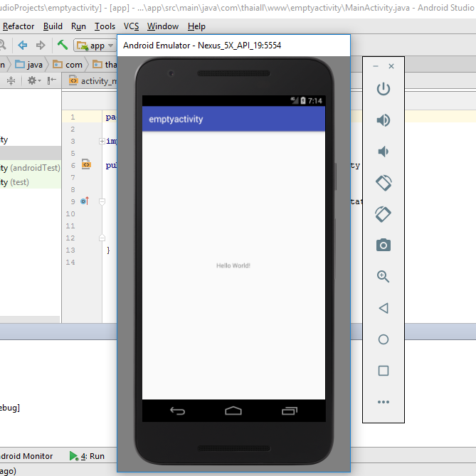Collapse the method fold marker on line 9
The image size is (476, 476).
(x=102, y=201)
